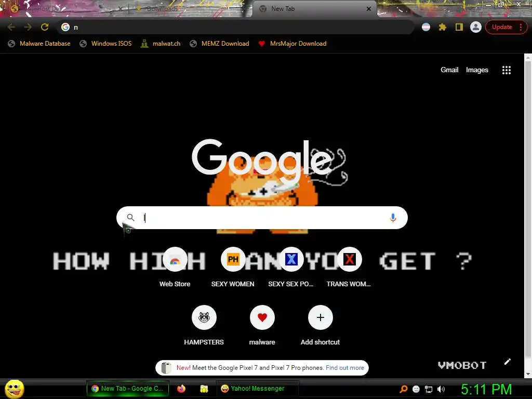532x399 pixels.
Task: Click the page scrollbar down arrow
Action: (x=528, y=374)
